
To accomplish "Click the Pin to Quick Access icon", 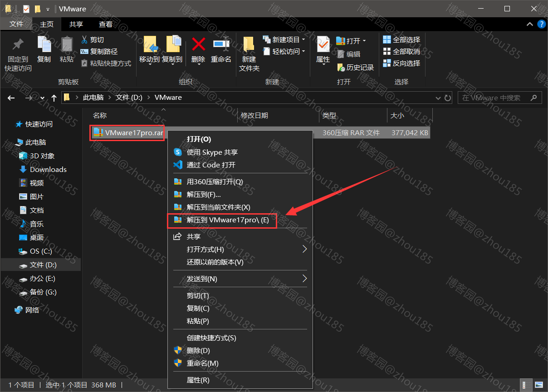I will (x=18, y=44).
